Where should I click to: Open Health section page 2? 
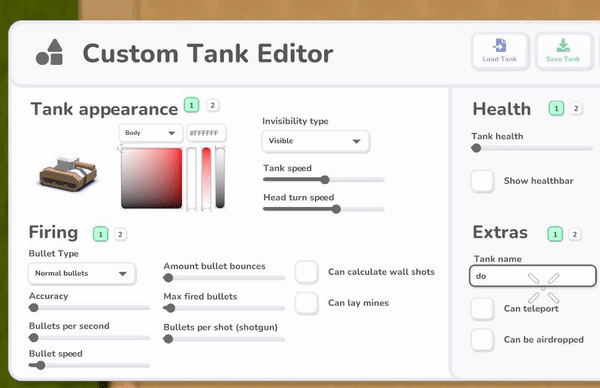point(576,109)
